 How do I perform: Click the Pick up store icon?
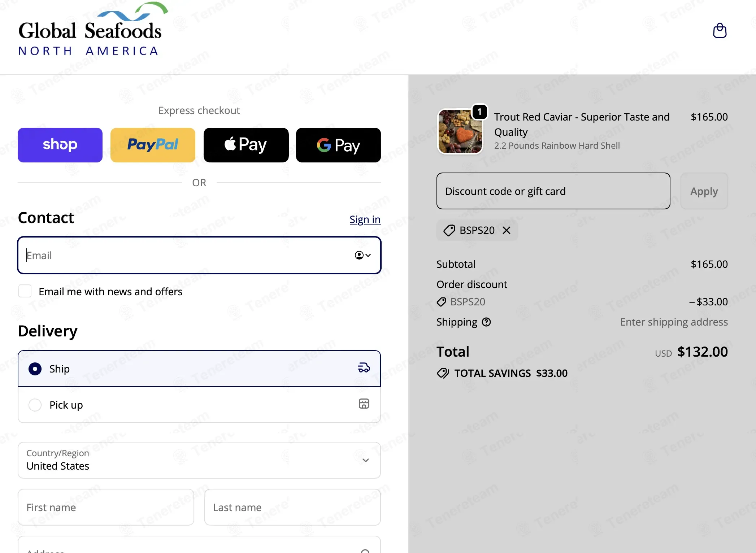(364, 404)
